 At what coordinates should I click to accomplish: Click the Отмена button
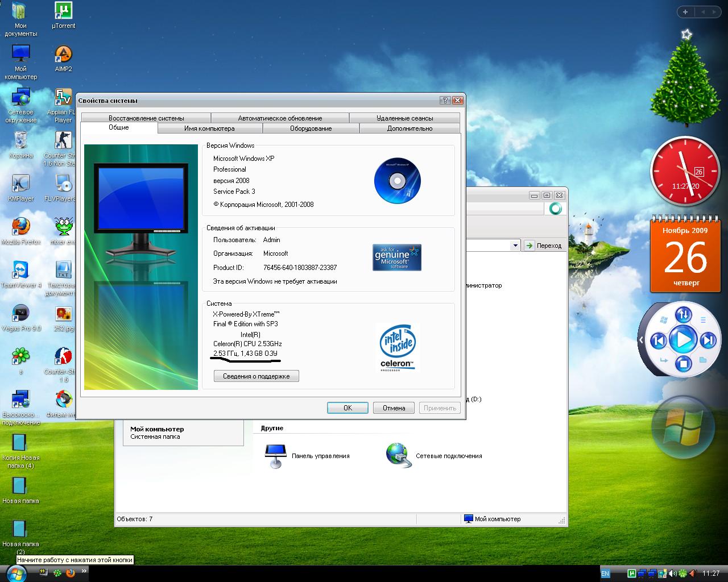(394, 408)
